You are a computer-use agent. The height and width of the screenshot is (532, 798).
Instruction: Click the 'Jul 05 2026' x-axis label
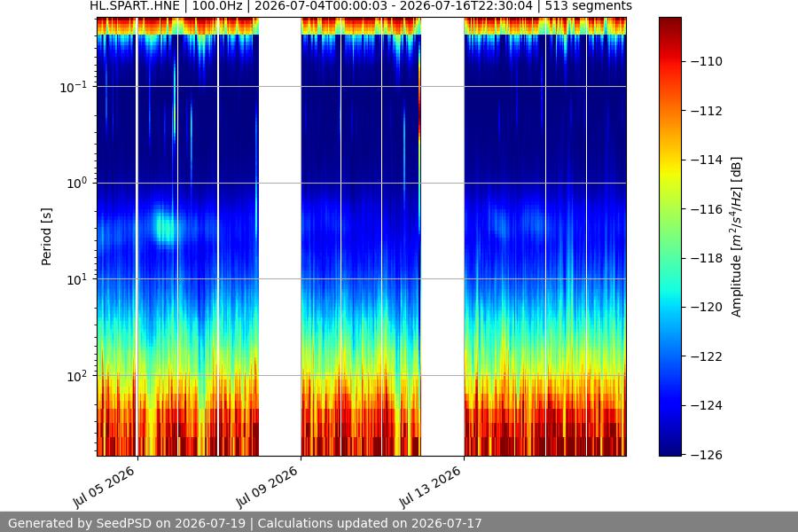click(x=105, y=487)
